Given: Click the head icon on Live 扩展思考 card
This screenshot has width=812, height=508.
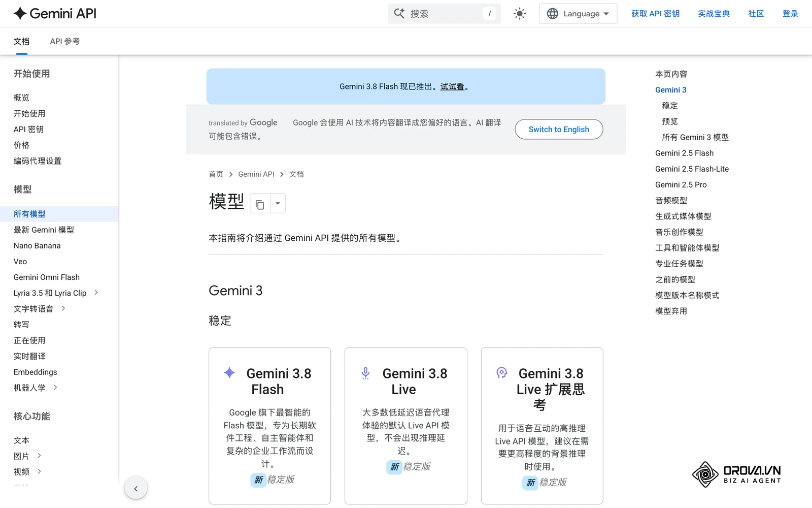Looking at the screenshot, I should pos(501,373).
